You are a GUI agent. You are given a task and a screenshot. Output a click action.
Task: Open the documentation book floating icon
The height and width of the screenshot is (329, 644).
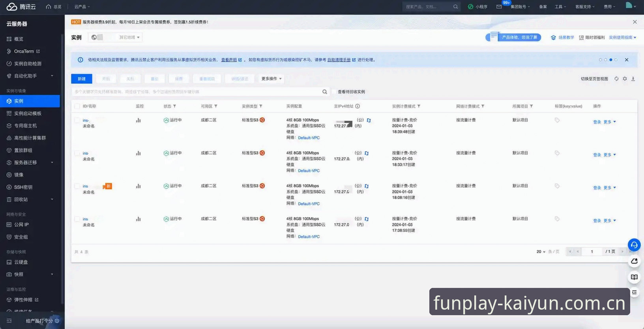[634, 277]
